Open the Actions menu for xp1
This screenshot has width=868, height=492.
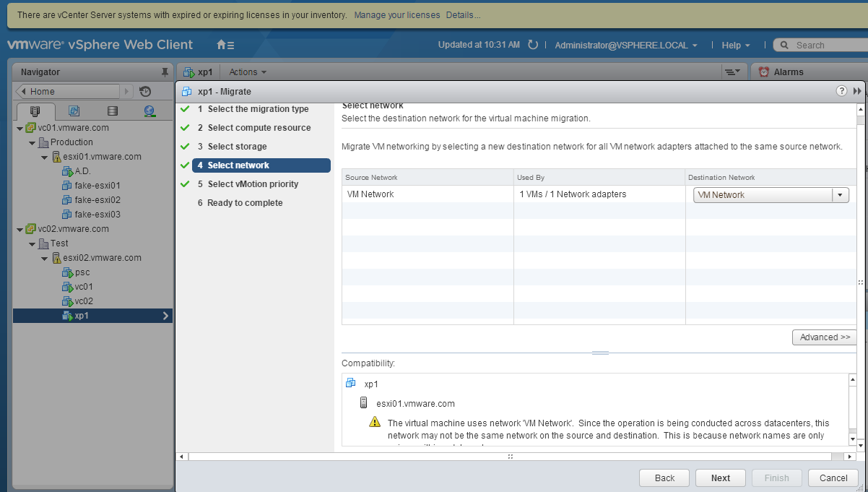[248, 72]
